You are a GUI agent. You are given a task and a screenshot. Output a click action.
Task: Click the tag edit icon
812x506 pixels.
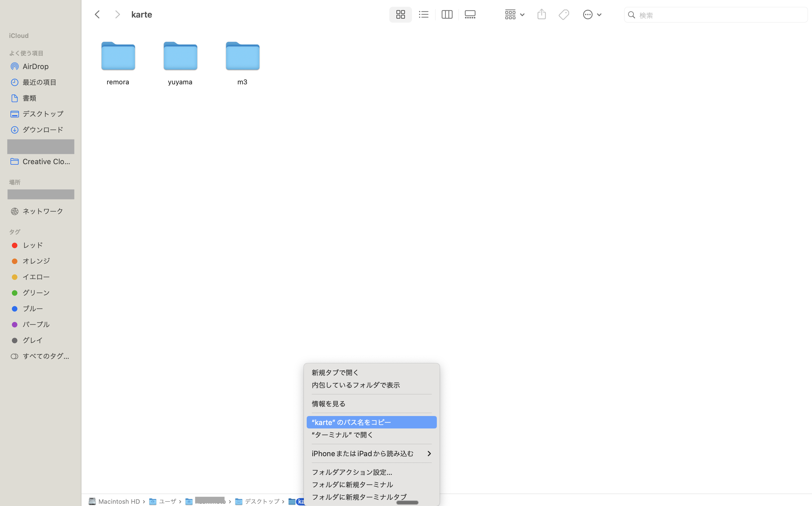564,15
